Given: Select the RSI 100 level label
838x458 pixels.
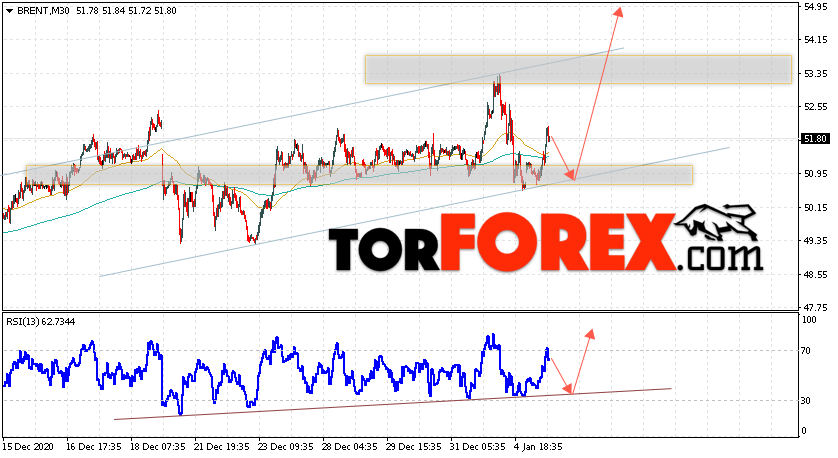Looking at the screenshot, I should 809,320.
